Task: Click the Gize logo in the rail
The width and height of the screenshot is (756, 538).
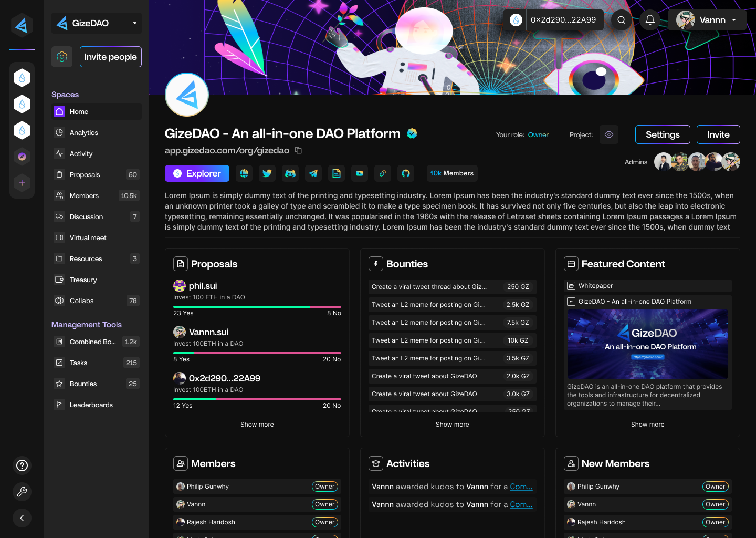Action: [x=22, y=25]
